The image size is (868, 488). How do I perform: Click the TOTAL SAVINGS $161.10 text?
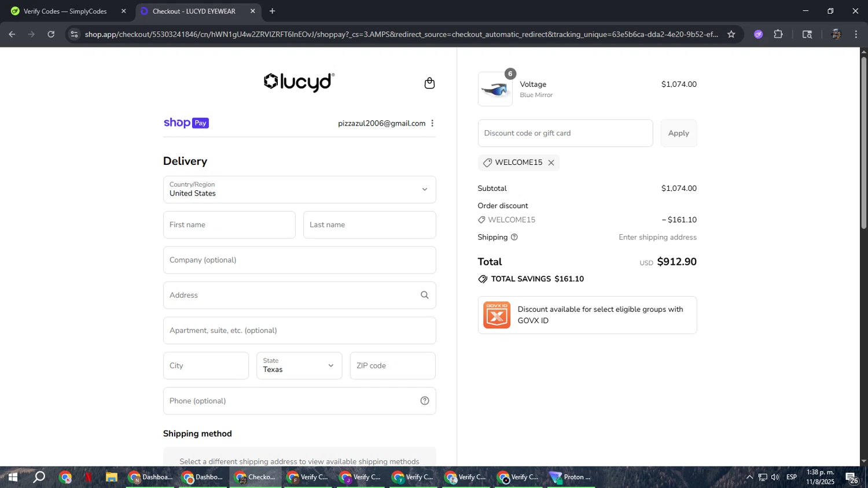tap(538, 279)
